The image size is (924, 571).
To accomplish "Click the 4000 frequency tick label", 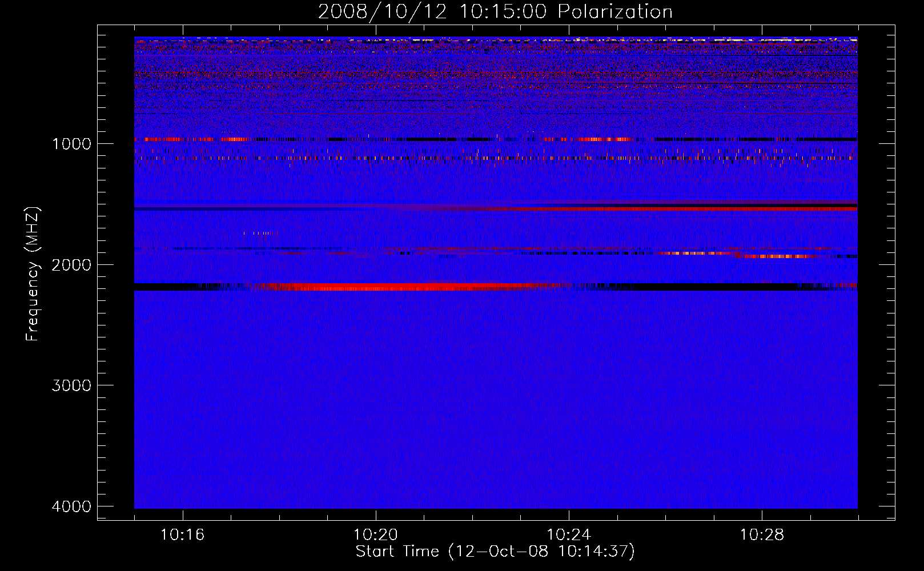I will pyautogui.click(x=71, y=506).
